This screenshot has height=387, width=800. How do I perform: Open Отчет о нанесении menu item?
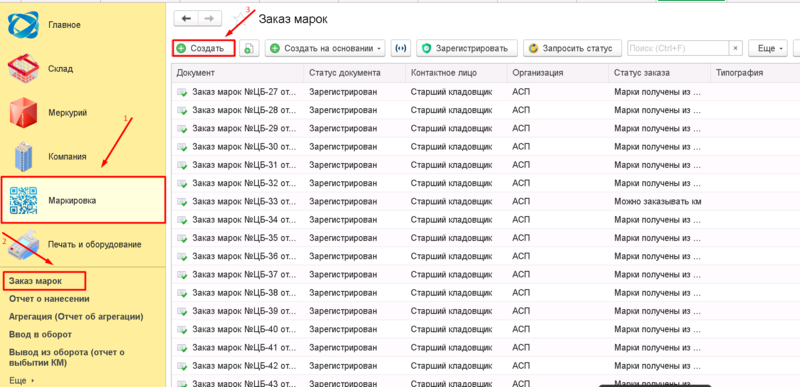pyautogui.click(x=49, y=299)
